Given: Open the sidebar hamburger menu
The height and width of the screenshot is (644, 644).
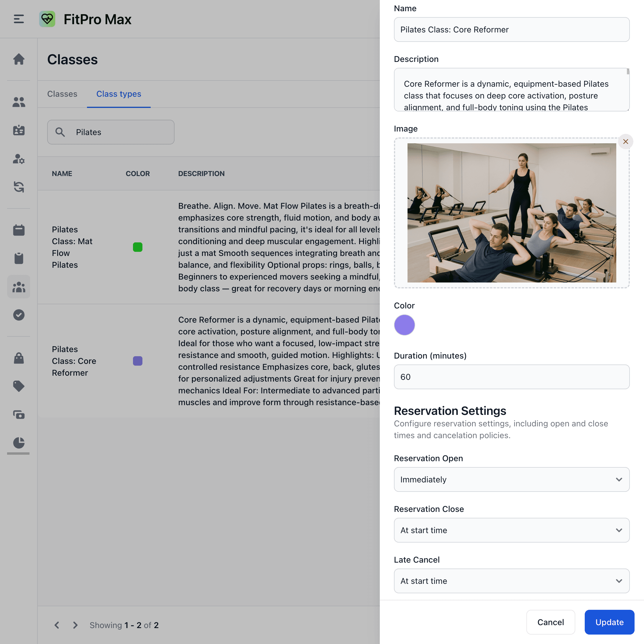Looking at the screenshot, I should [18, 19].
